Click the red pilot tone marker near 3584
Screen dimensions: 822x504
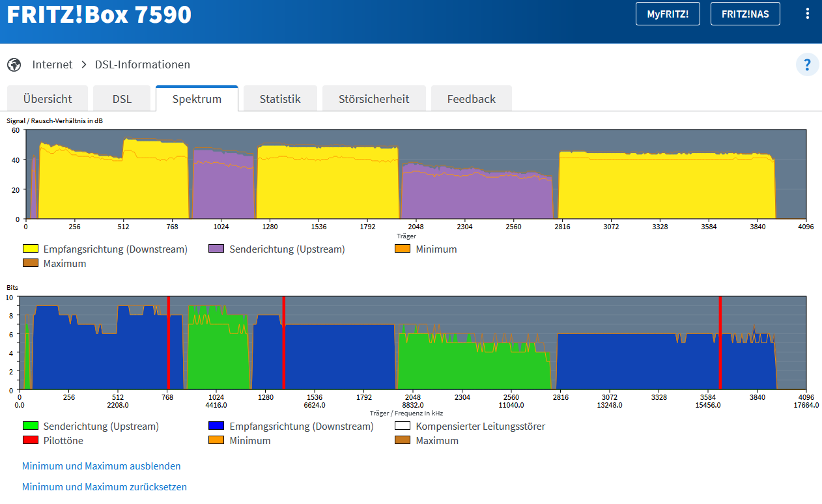coord(720,343)
